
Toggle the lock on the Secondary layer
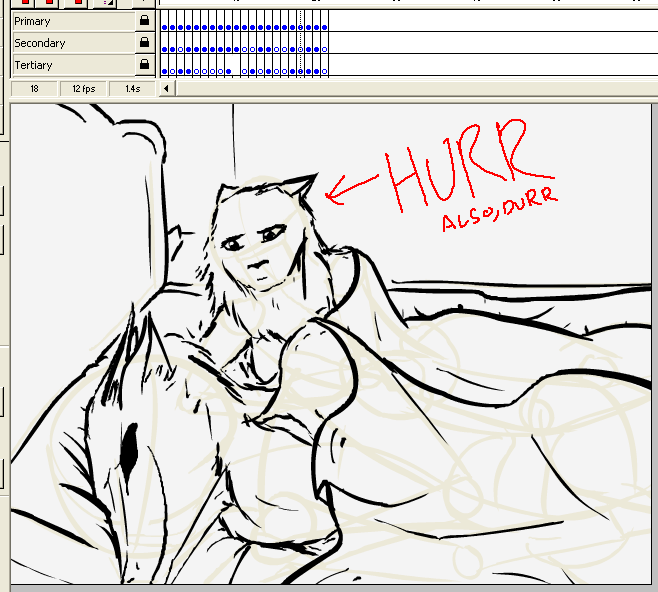(145, 43)
